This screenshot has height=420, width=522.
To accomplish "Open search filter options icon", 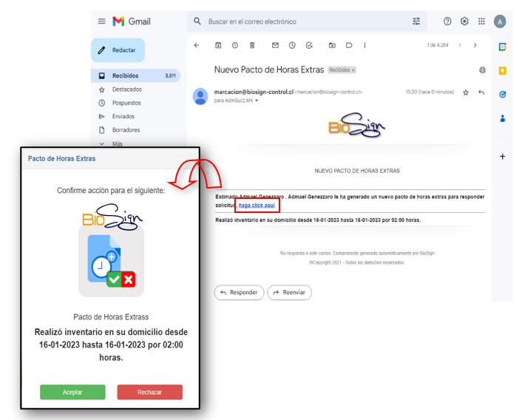I will pos(416,21).
